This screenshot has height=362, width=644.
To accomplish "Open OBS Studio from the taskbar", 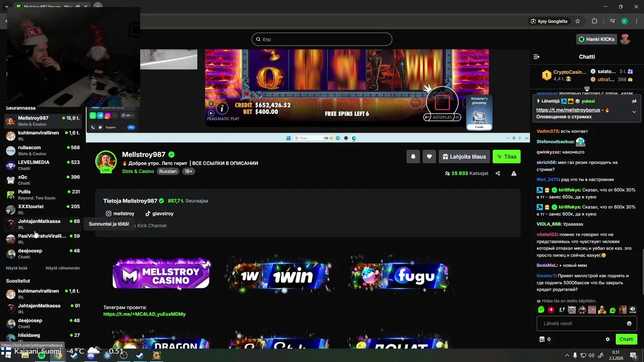I will click(x=123, y=355).
